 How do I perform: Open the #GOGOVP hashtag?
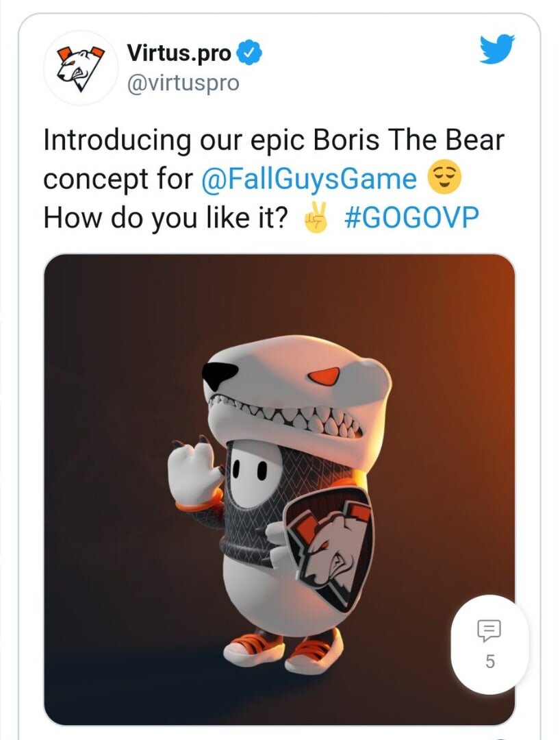(411, 218)
